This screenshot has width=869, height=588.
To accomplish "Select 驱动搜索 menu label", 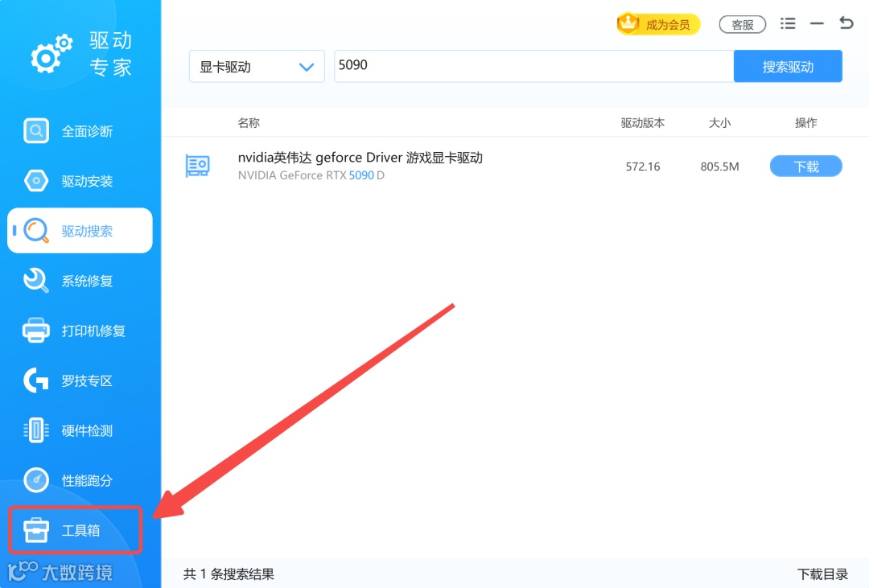I will click(x=87, y=231).
